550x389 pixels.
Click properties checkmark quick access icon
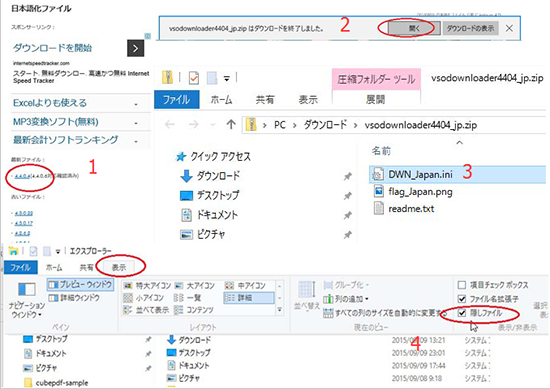194,78
